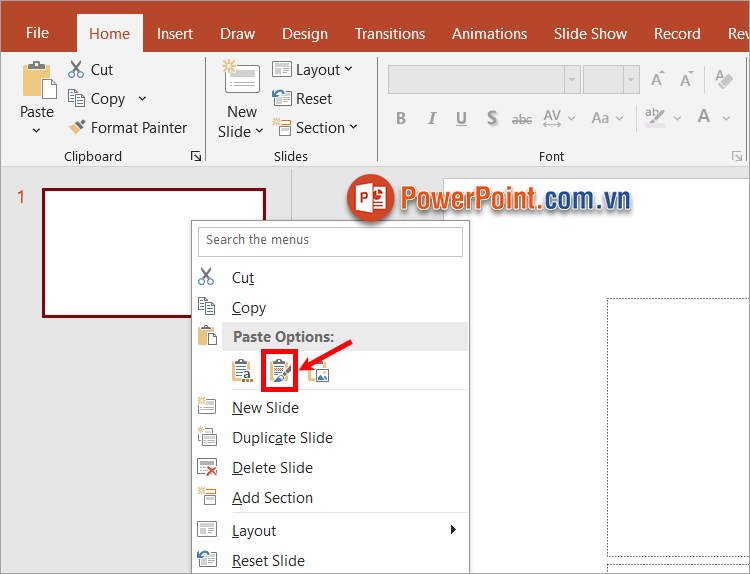Choose Paste Use Destination Theme icon

[x=242, y=371]
